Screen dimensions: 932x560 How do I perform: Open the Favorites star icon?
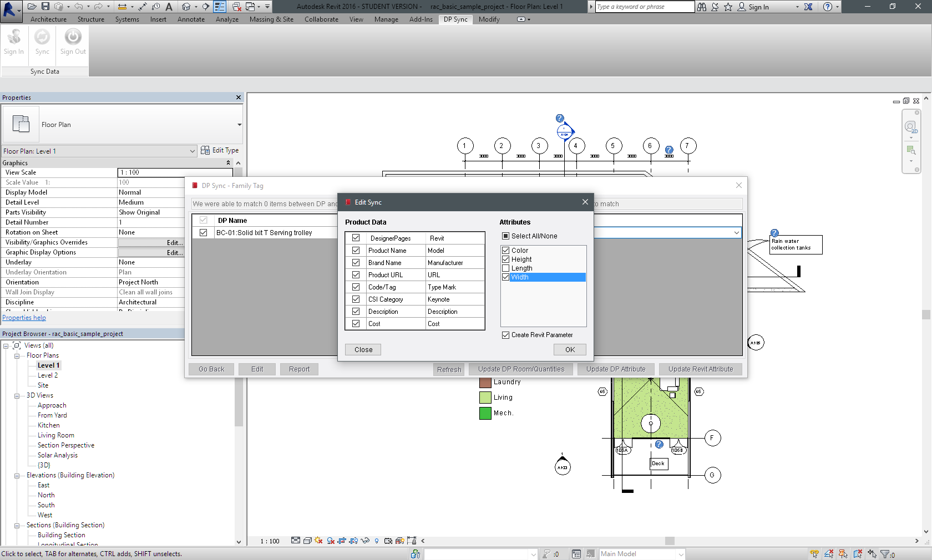[x=728, y=7]
